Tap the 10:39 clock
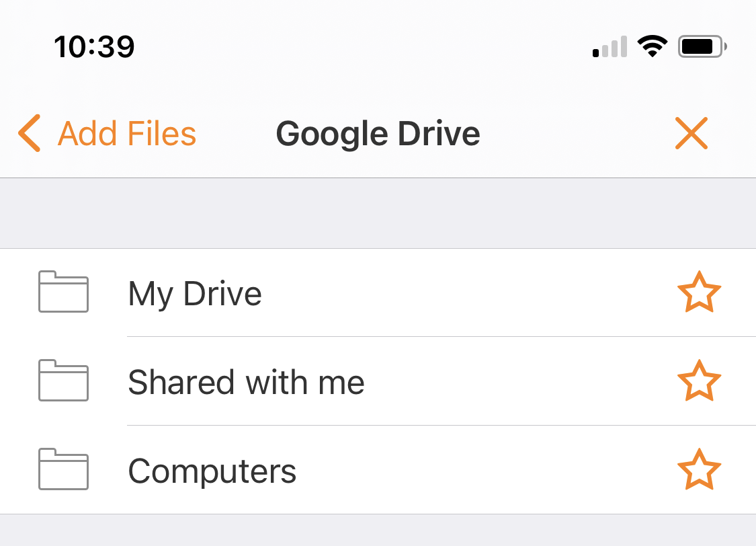Viewport: 756px width, 546px height. tap(95, 47)
